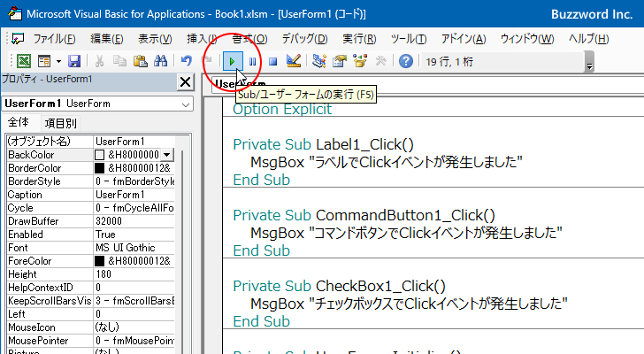Click the MsgBox ラベルでClick code line
This screenshot has height=354, width=644.
[x=387, y=162]
